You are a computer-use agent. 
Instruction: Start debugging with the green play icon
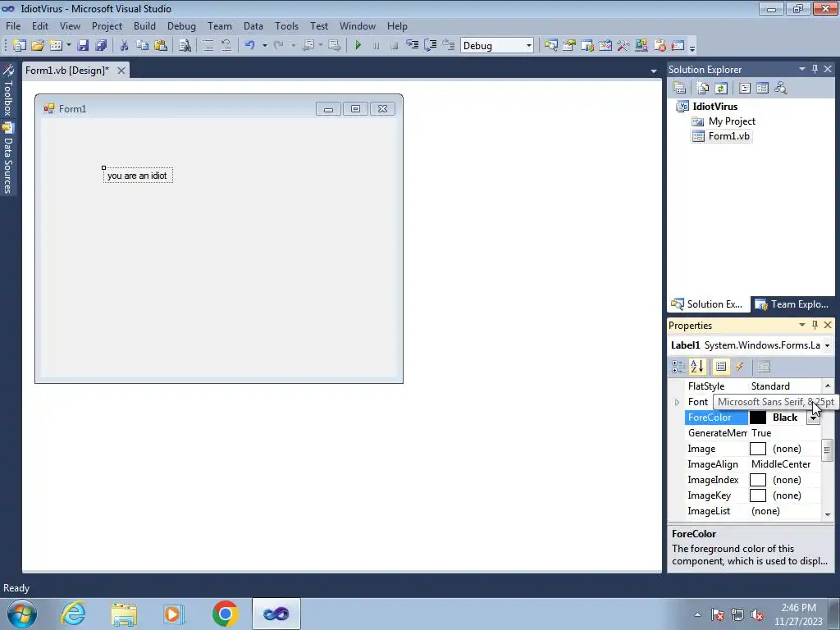[x=358, y=46]
